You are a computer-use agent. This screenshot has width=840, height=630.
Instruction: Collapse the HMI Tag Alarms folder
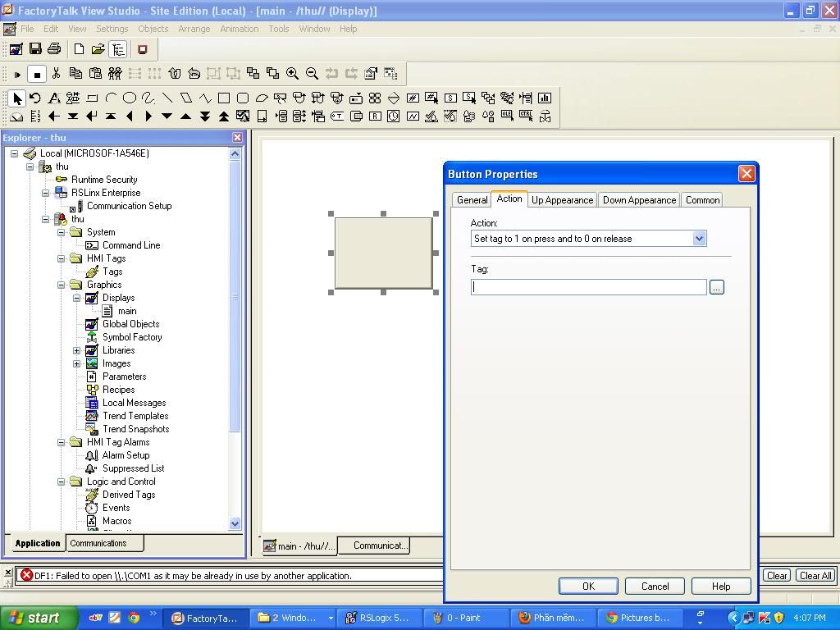(61, 442)
